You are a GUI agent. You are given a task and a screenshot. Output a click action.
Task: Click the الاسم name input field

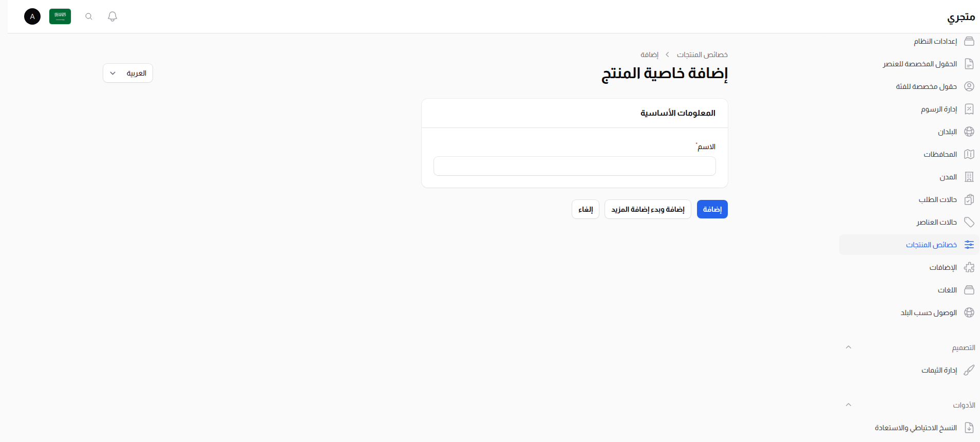coord(574,166)
